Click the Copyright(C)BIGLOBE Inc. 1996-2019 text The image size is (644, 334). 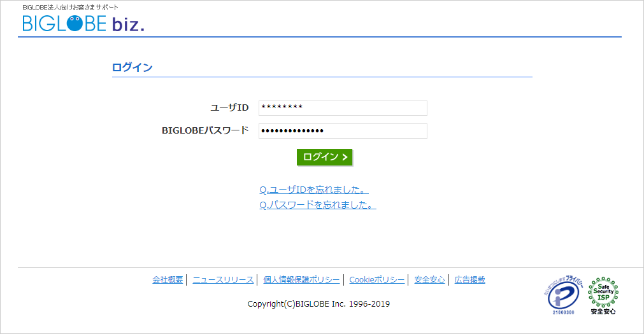[318, 304]
